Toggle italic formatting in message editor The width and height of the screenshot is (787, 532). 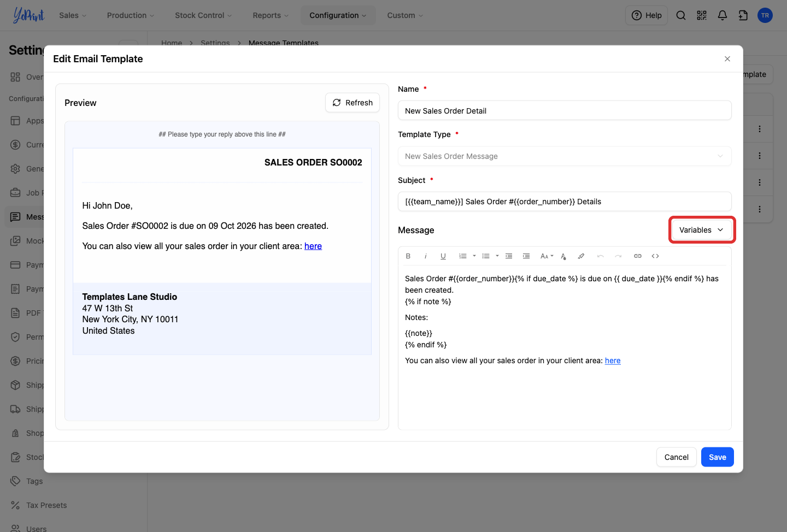click(425, 256)
